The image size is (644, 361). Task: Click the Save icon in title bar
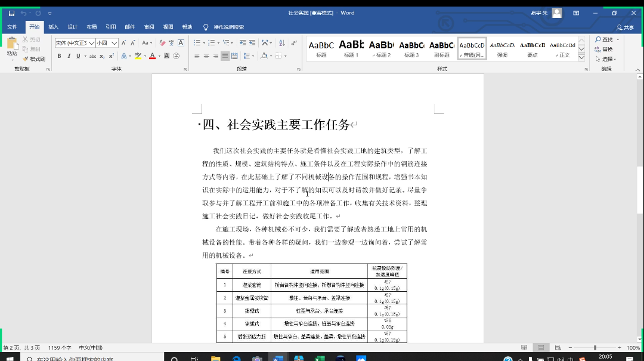coord(11,13)
